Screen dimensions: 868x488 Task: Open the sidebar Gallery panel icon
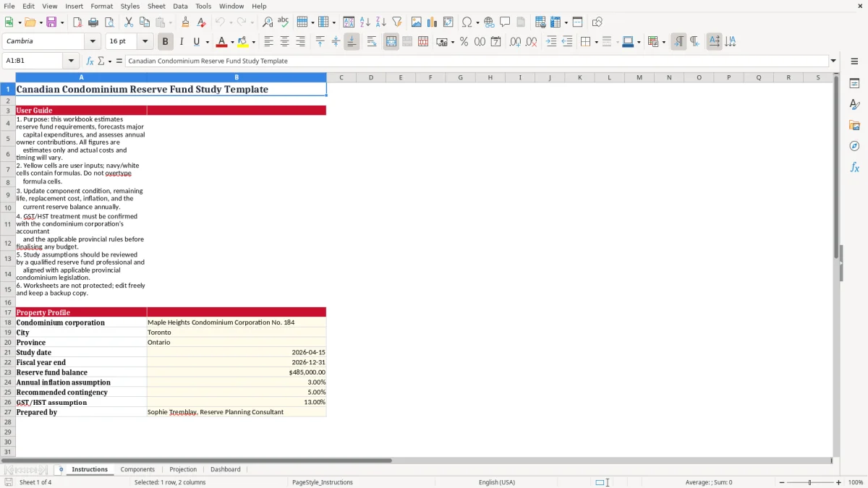click(x=854, y=126)
